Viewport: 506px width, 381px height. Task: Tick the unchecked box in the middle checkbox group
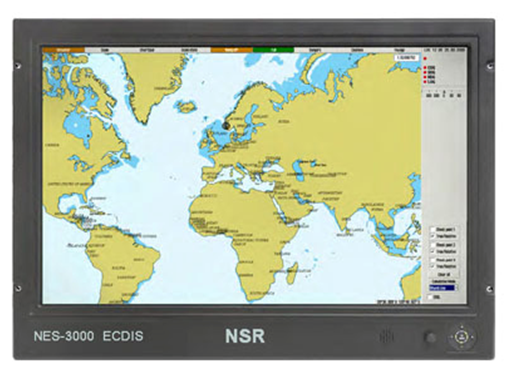click(433, 245)
